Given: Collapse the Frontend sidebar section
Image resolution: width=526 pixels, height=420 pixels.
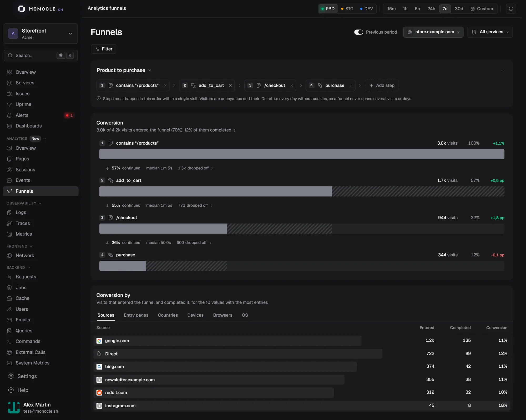Looking at the screenshot, I should [x=31, y=246].
